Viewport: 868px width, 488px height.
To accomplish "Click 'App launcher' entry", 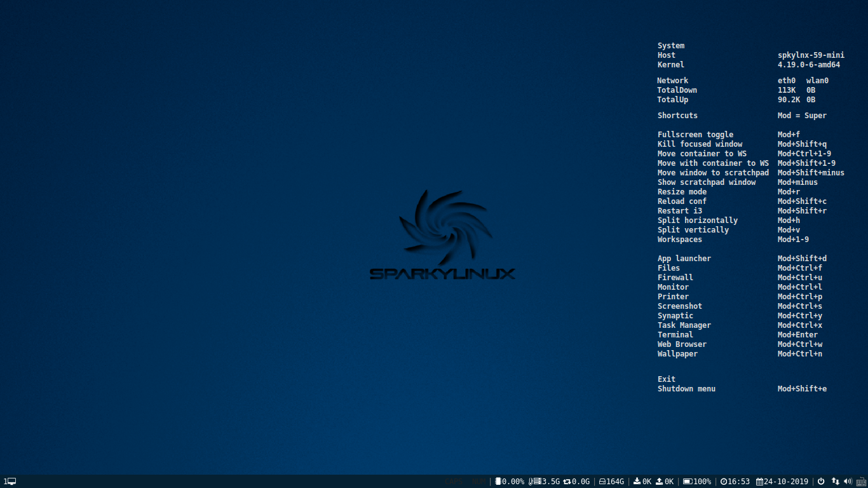I will (x=684, y=259).
